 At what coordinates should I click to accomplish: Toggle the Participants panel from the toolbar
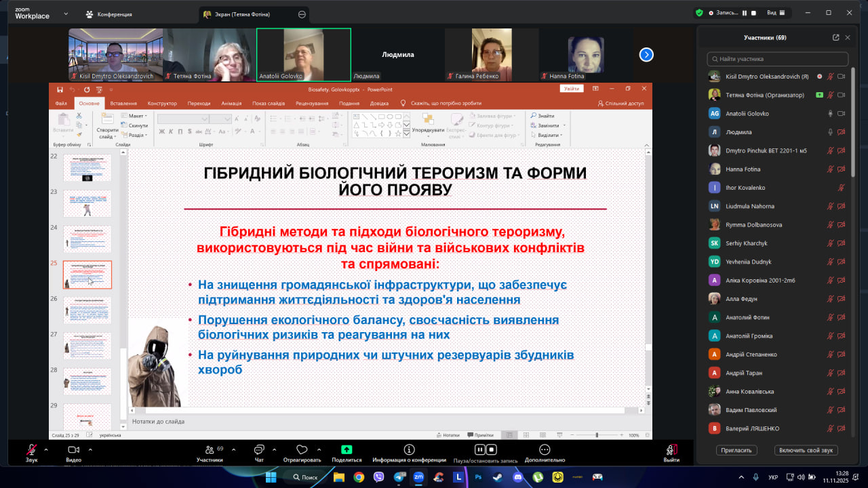210,449
